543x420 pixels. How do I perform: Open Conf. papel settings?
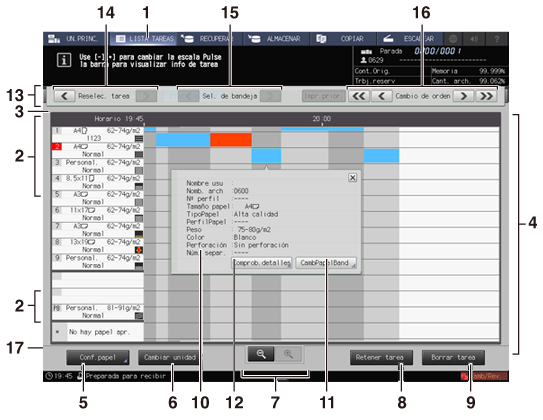click(x=98, y=357)
